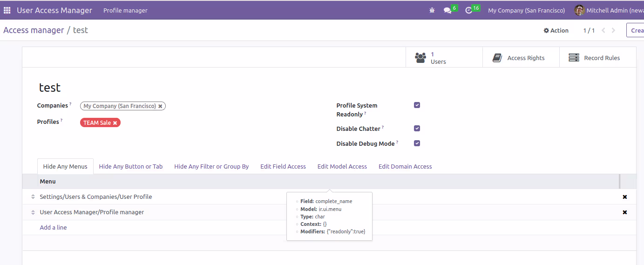Click User Access Manager/Profile manager row text
The image size is (644, 265).
(92, 212)
